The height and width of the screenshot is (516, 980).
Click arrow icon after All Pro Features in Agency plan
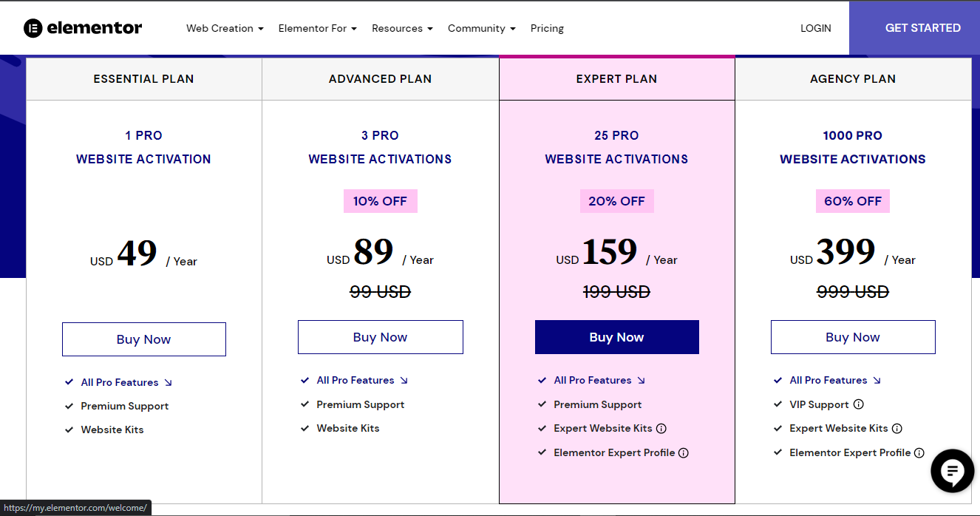pos(877,380)
